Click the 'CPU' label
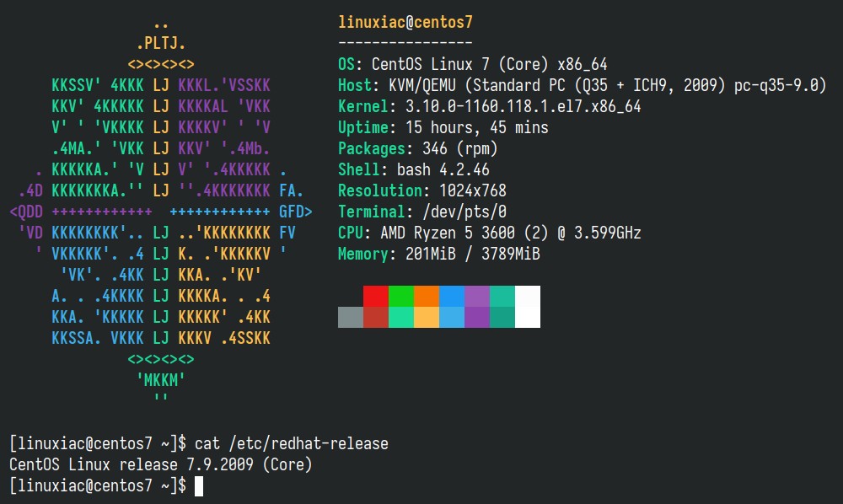 point(351,233)
